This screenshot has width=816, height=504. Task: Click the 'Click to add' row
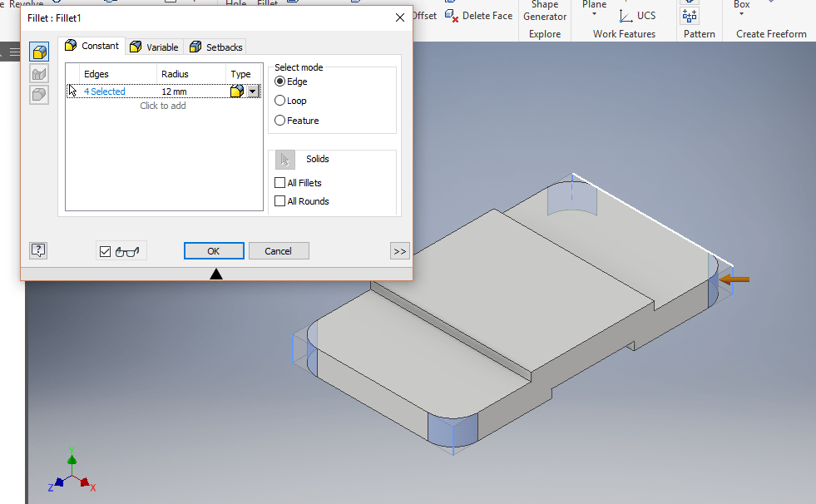click(163, 106)
